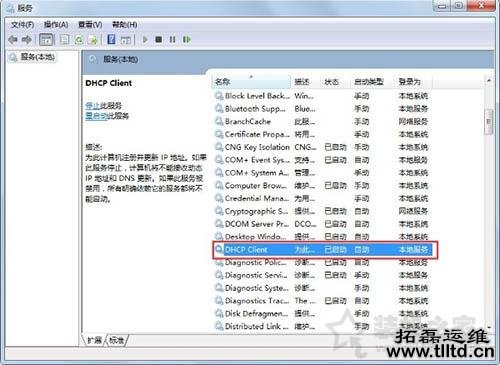Click the Stop Service square icon
This screenshot has width=500, height=365.
[159, 40]
